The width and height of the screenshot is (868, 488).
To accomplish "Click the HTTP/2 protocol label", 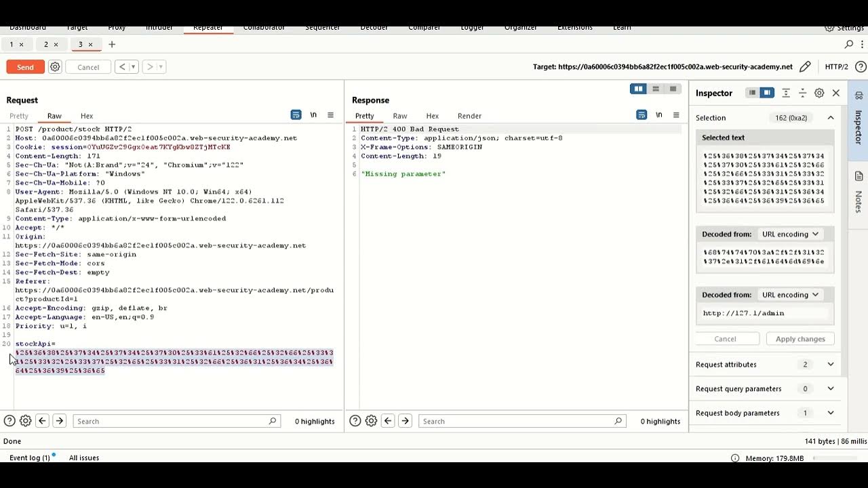I will tap(837, 67).
